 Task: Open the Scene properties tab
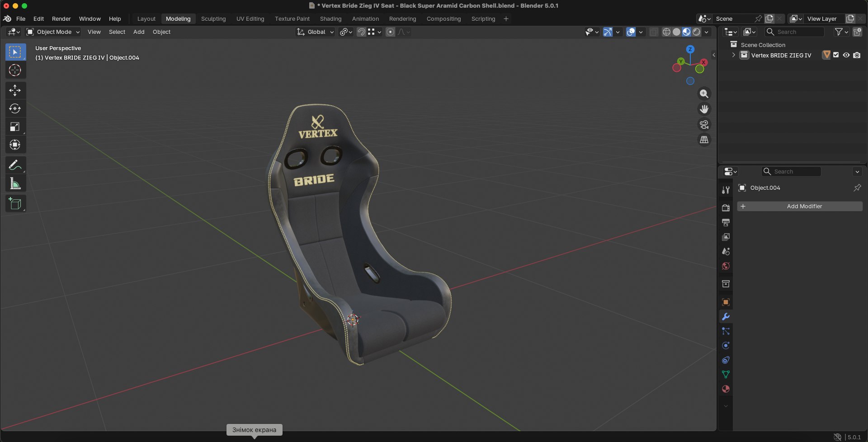tap(726, 251)
